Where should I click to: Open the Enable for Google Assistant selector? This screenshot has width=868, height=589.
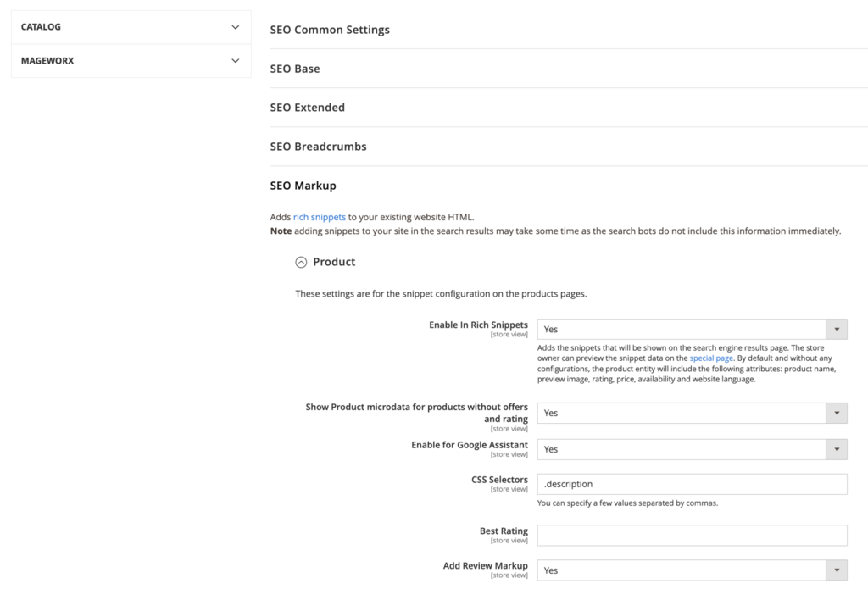[687, 449]
